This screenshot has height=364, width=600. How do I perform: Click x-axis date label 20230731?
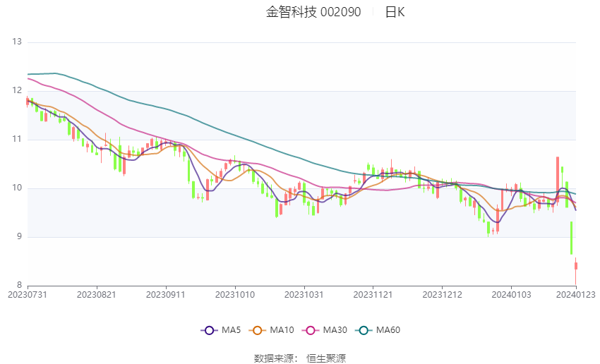[x=28, y=295]
